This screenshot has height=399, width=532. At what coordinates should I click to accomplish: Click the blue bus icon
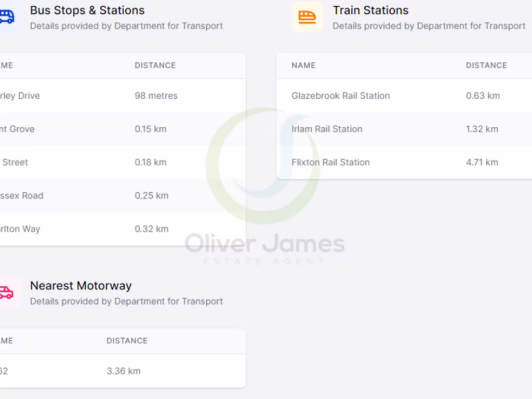coord(6,17)
